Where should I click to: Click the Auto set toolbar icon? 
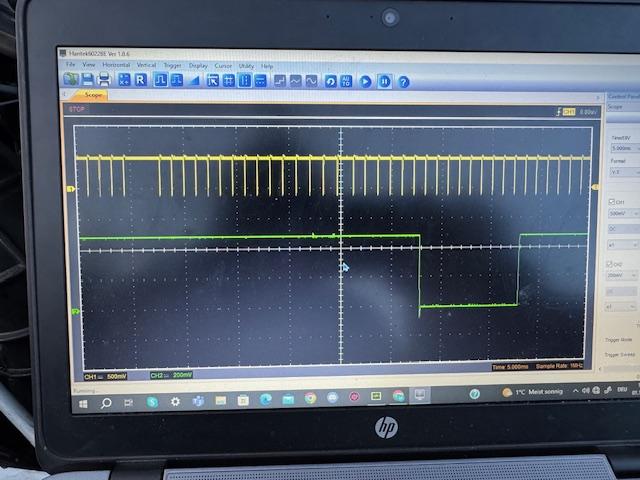click(x=346, y=81)
